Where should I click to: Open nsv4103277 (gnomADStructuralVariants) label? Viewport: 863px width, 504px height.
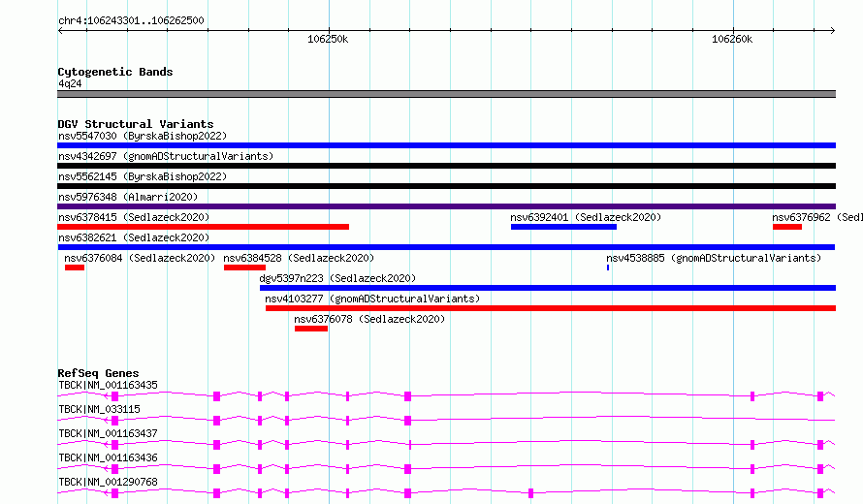[372, 299]
